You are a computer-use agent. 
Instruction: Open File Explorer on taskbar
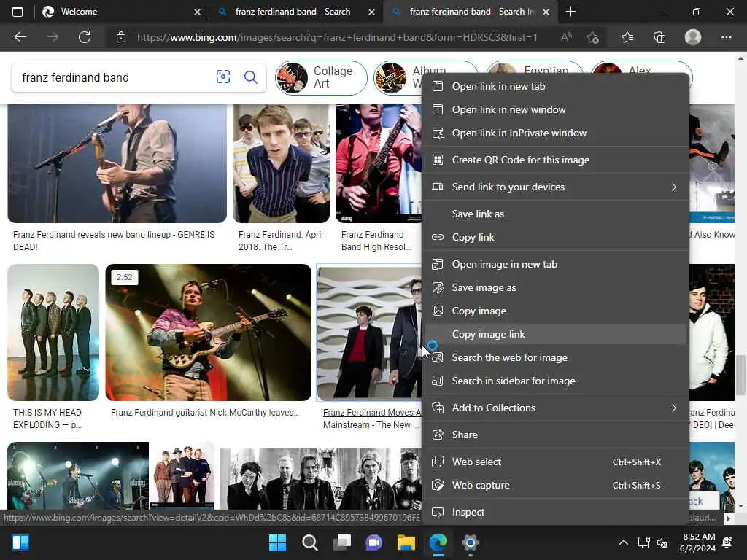tap(406, 542)
